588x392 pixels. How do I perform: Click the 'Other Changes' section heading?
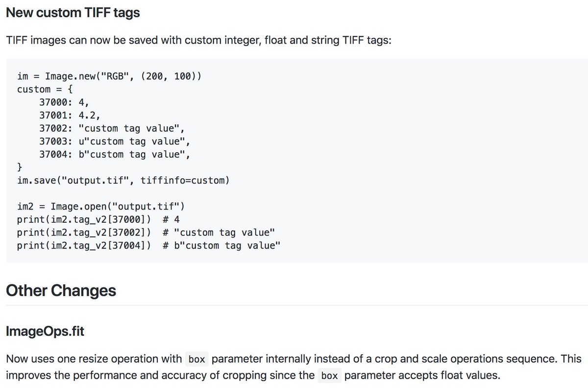pyautogui.click(x=61, y=290)
